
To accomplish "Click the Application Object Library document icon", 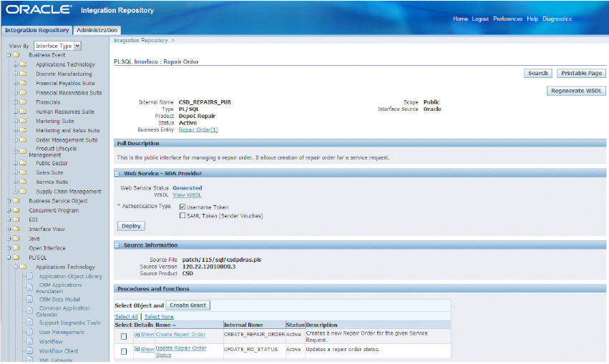I will pyautogui.click(x=30, y=276).
